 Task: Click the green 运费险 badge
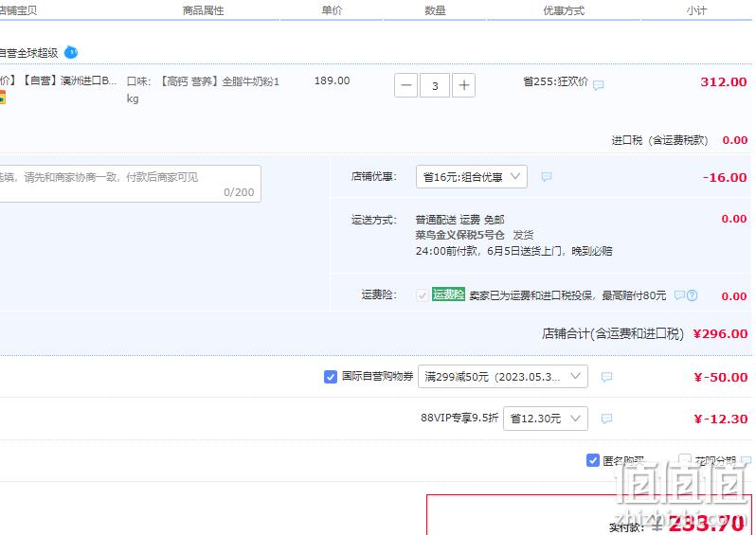448,294
